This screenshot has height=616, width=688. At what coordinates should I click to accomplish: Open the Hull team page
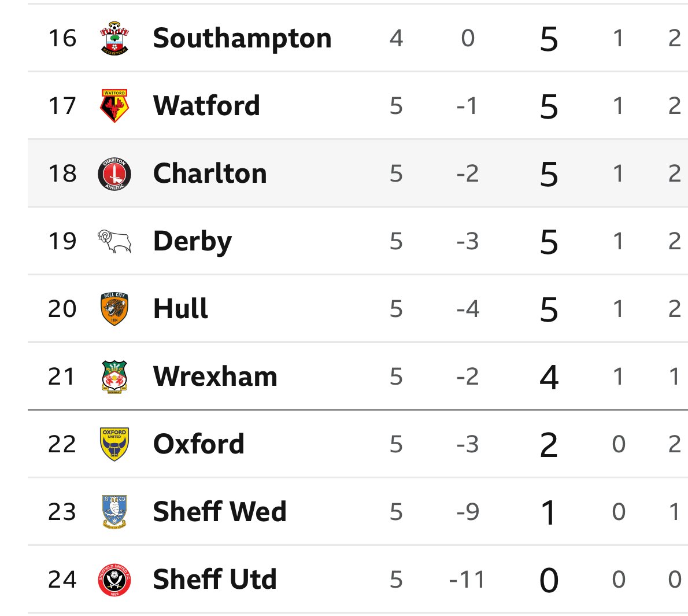[x=181, y=309]
